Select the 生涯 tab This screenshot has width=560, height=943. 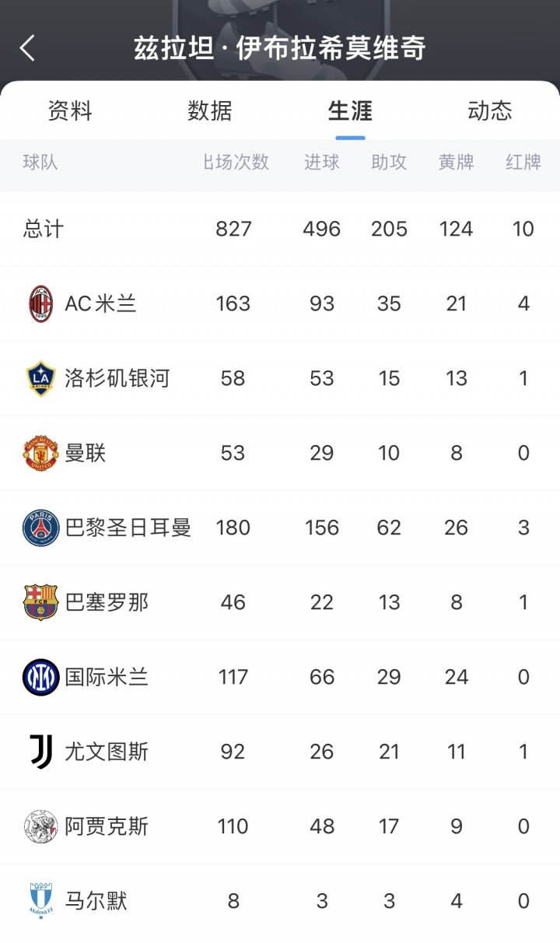(x=350, y=111)
